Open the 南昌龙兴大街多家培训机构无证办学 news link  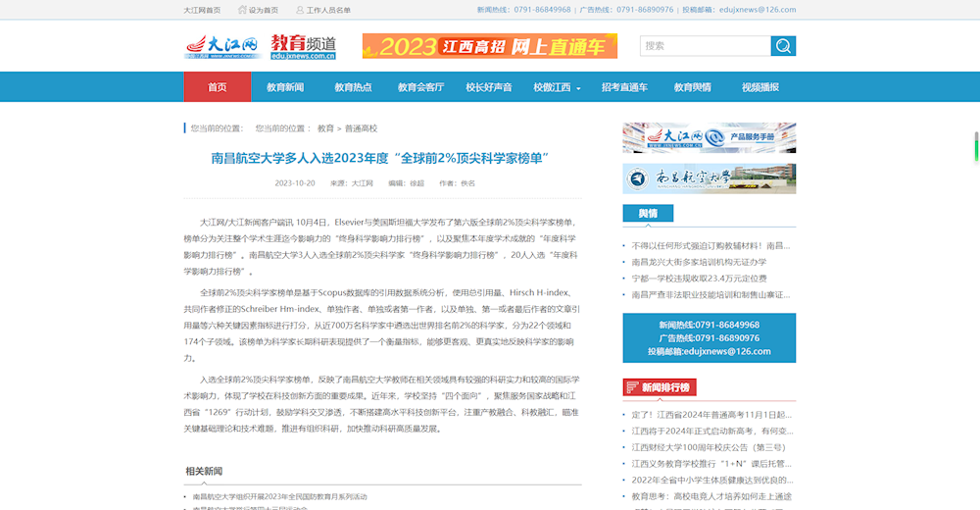[x=699, y=262]
